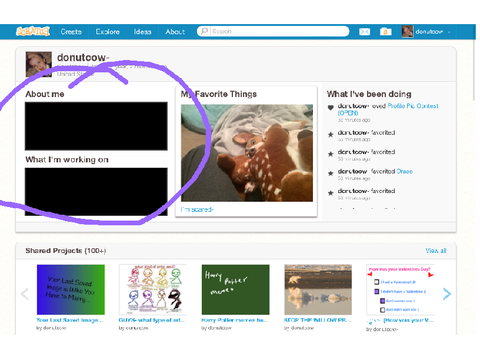Click the heart icon beside loved activity
The width and height of the screenshot is (480, 360).
pos(330,107)
